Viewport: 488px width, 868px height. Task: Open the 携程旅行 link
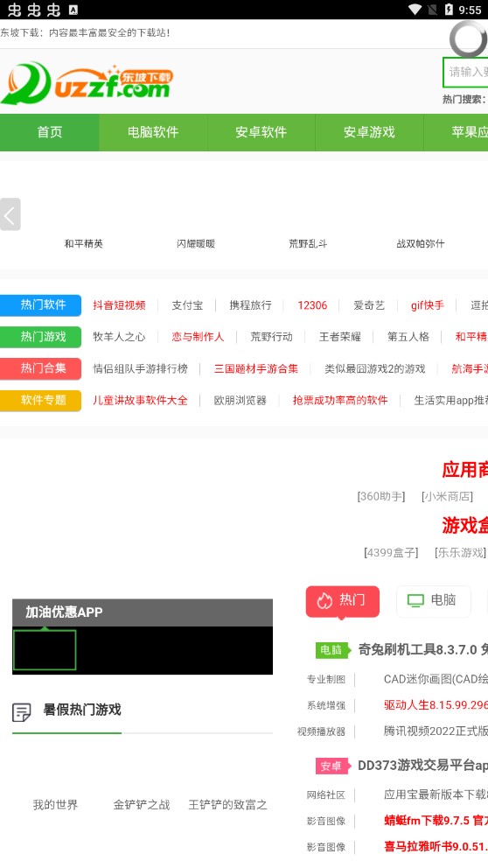[x=251, y=305]
